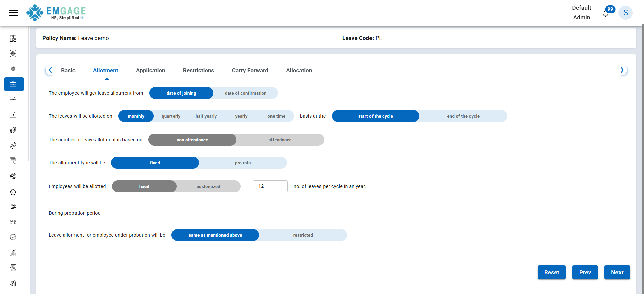
Task: Click the leaves per cycle number field
Action: pyautogui.click(x=270, y=186)
